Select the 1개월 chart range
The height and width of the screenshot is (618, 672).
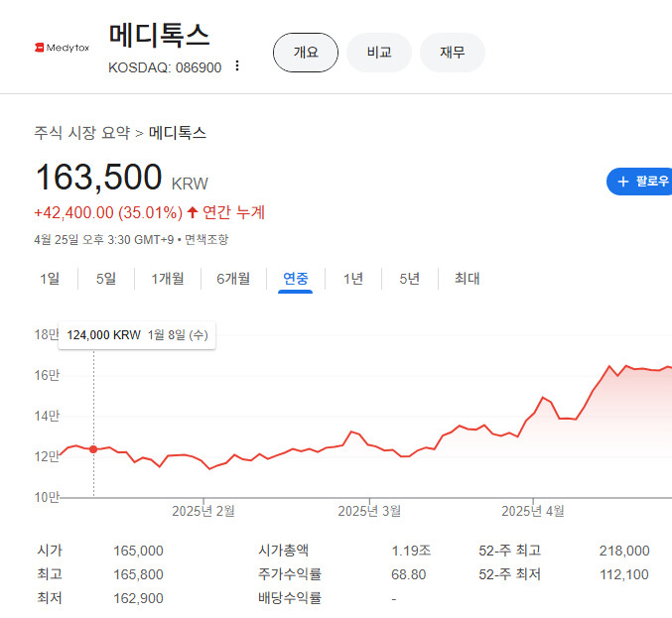[168, 279]
